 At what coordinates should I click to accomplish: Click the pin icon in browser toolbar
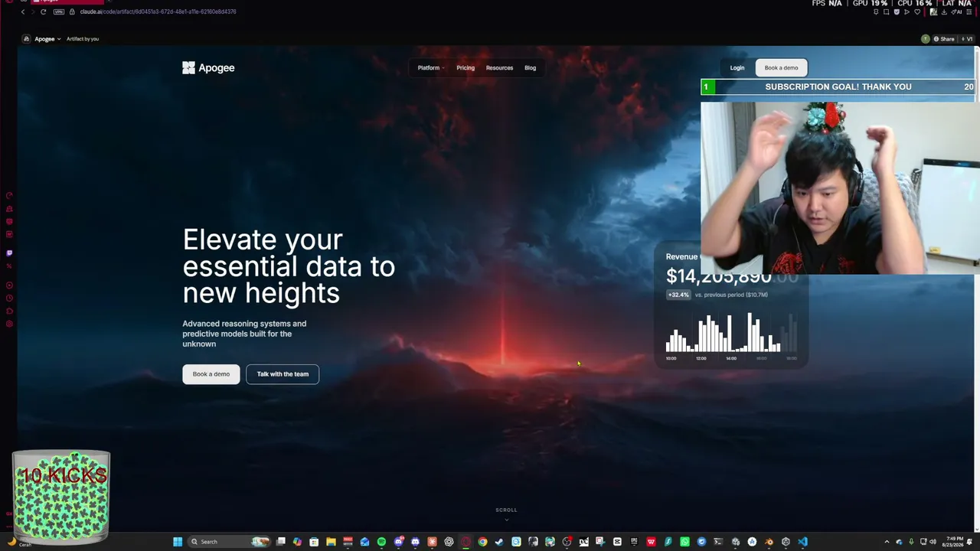click(876, 11)
